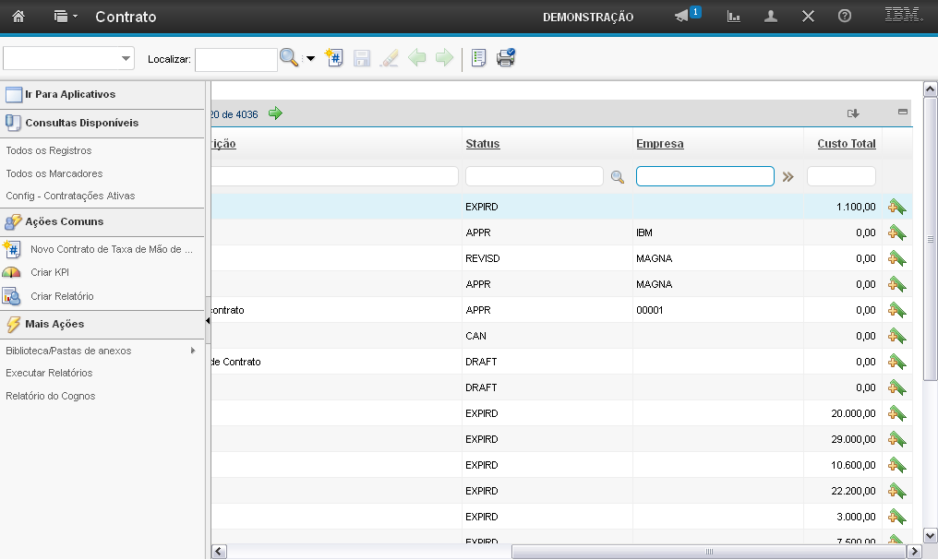Select Todos os Registros query
The width and height of the screenshot is (938, 560).
(x=49, y=150)
